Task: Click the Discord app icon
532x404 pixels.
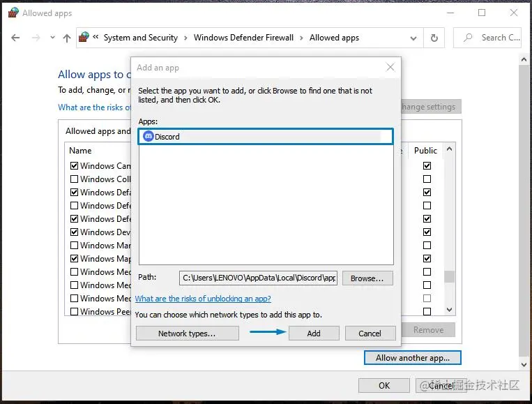Action: 149,137
